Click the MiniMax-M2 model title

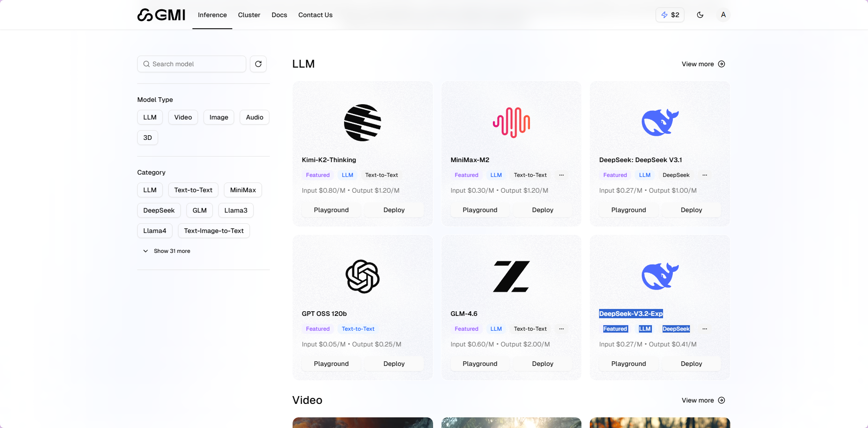coord(470,160)
